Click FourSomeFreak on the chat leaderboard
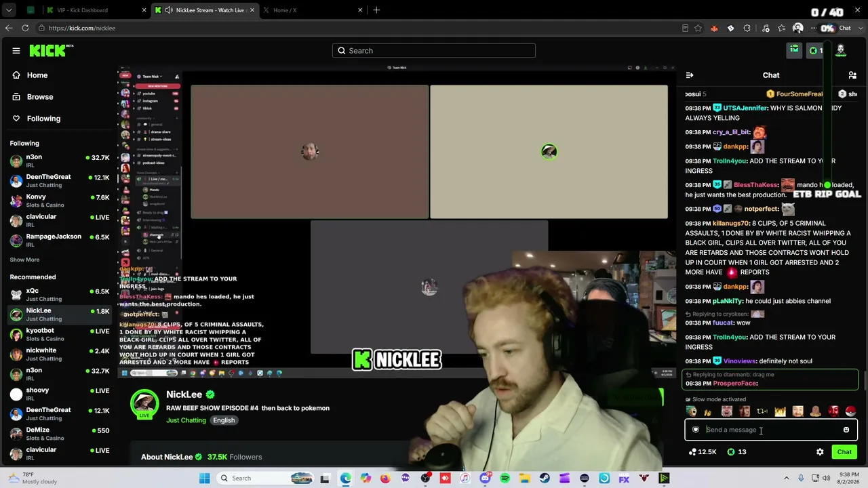The image size is (868, 488). (794, 94)
